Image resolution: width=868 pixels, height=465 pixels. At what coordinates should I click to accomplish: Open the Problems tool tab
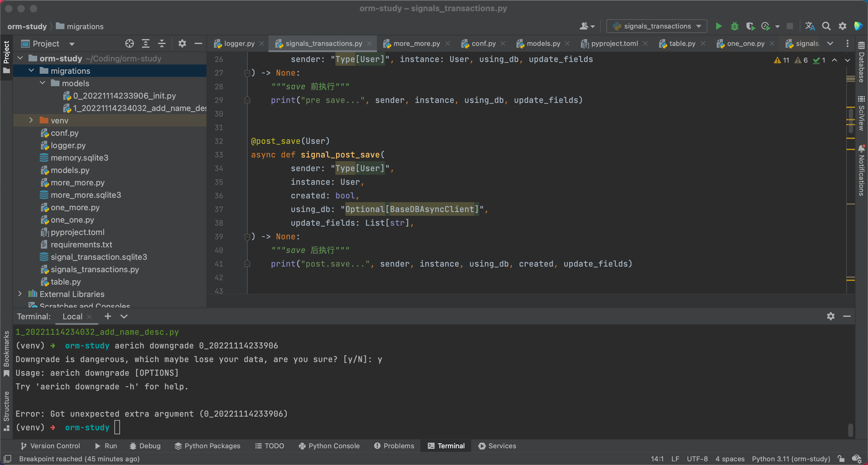pos(394,445)
